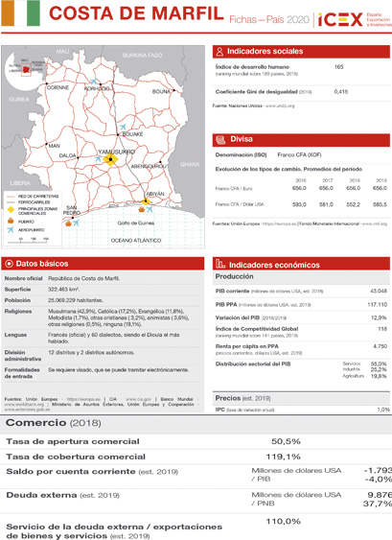Click the Golfo de Guinea map label
The height and width of the screenshot is (540, 392).
click(x=136, y=223)
